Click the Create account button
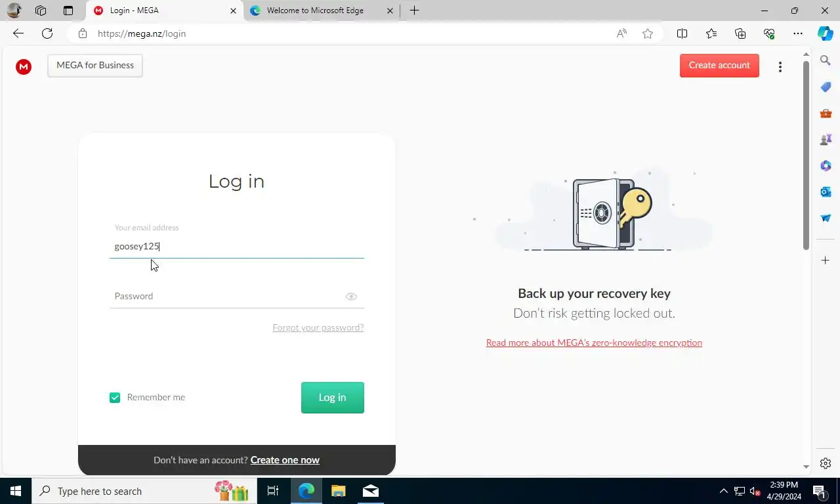Viewport: 840px width, 504px height. click(x=719, y=66)
